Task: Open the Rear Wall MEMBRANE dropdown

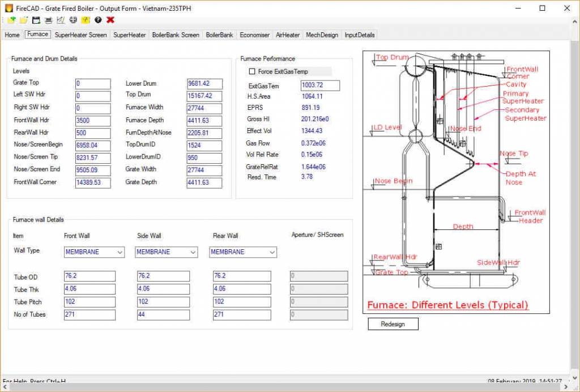Action: 272,252
